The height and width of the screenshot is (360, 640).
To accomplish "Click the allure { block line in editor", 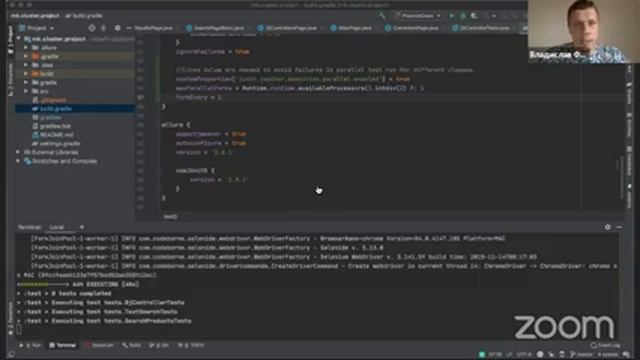I will coord(176,125).
